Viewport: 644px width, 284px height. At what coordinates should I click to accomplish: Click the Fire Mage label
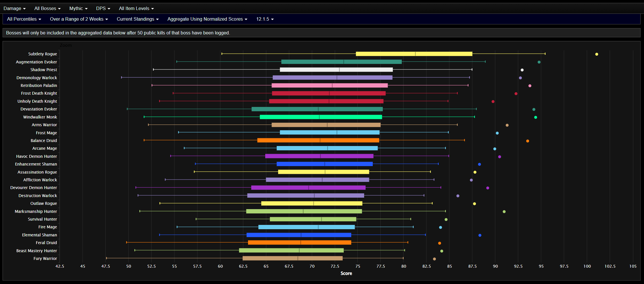pyautogui.click(x=48, y=227)
